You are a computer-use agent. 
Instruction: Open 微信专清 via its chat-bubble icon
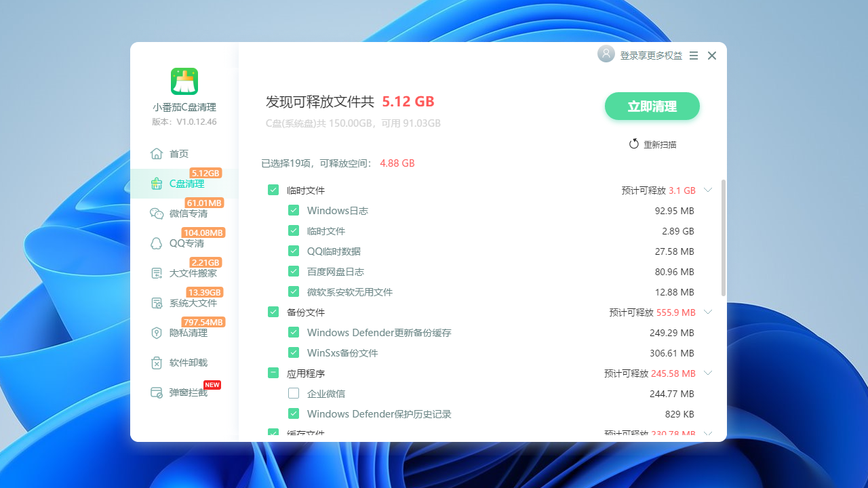click(156, 213)
